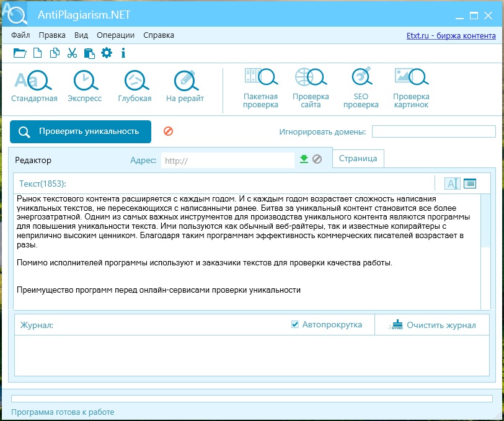
Task: Launch SEO проверка tool
Action: tap(361, 88)
